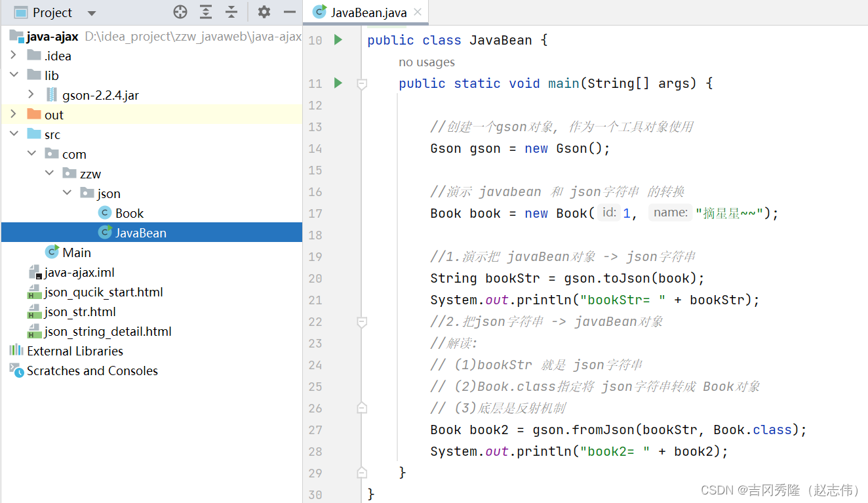Click the project path D:\idea_project text
The image size is (868, 503).
pyautogui.click(x=193, y=36)
